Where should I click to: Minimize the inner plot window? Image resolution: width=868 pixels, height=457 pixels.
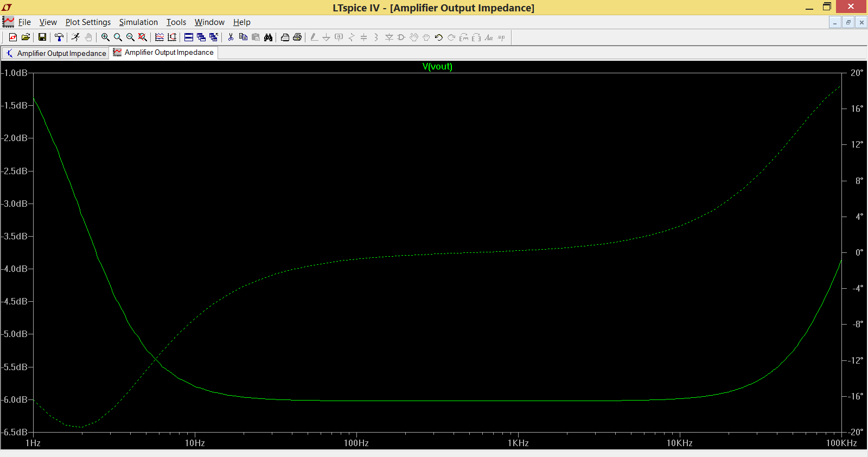pos(835,22)
